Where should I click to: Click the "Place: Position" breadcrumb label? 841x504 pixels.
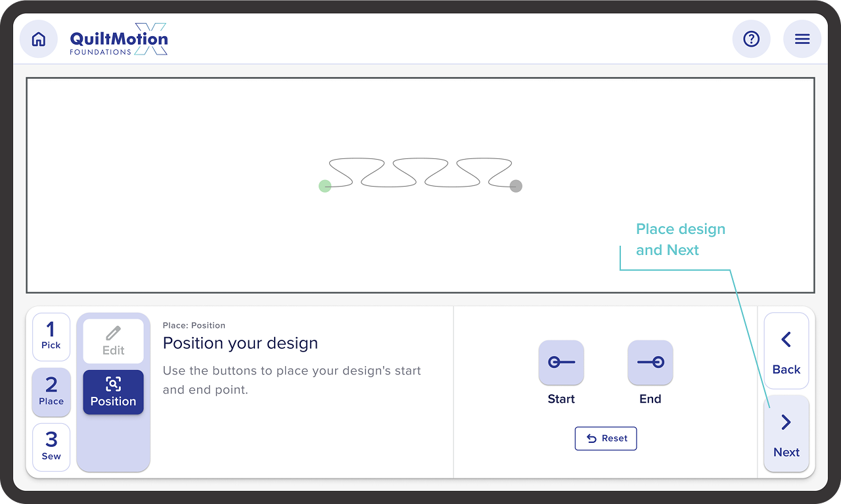point(194,325)
